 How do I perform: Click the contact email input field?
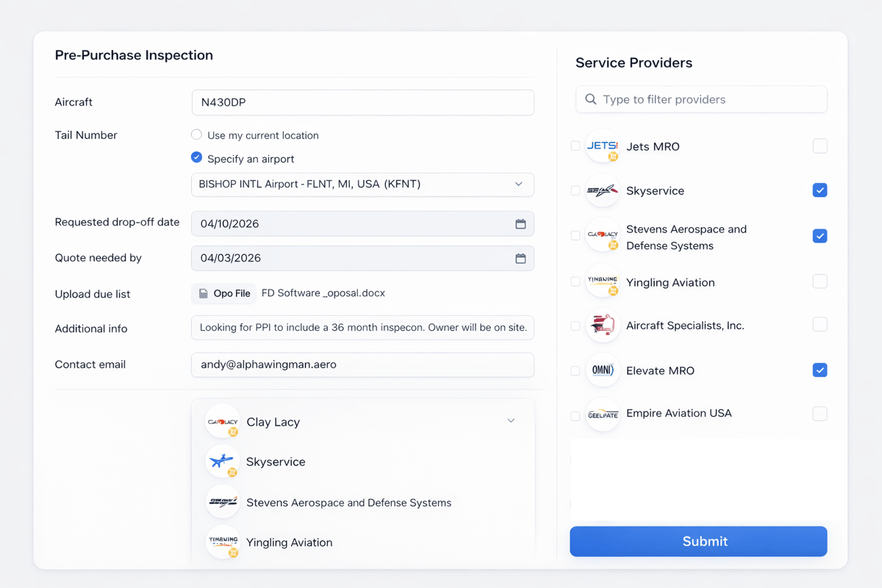[362, 365]
